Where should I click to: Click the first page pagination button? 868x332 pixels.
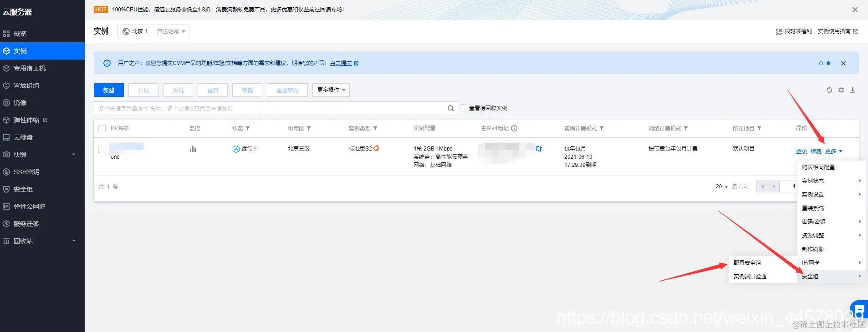(x=762, y=186)
